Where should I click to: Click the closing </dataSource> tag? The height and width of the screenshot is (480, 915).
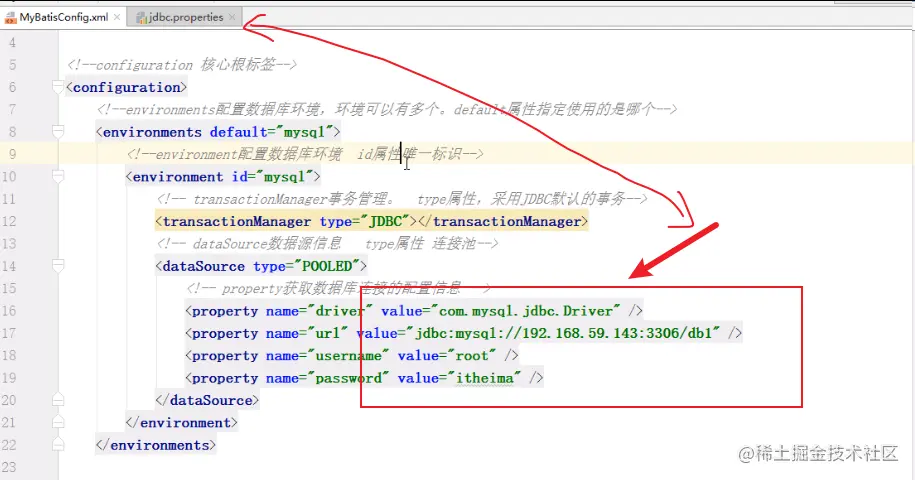[207, 400]
